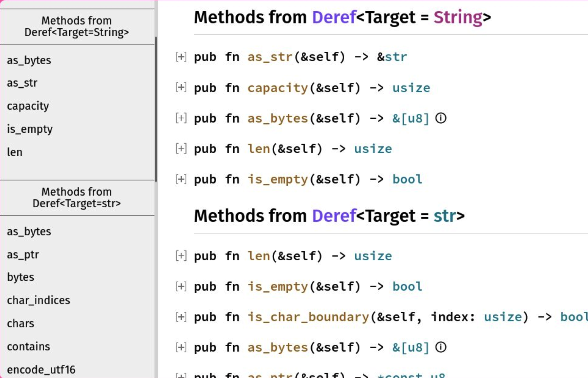Expand the str is_empty method docs
The image size is (588, 378).
(x=181, y=286)
